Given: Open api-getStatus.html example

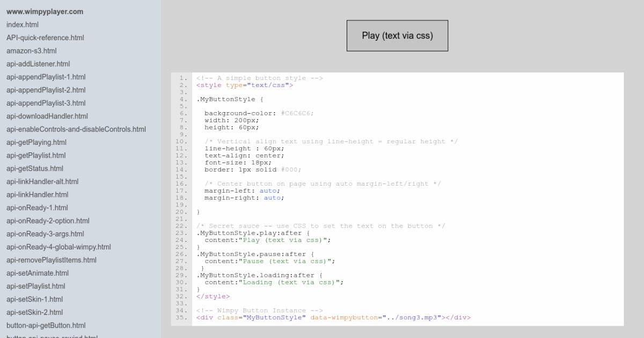Looking at the screenshot, I should [x=35, y=168].
